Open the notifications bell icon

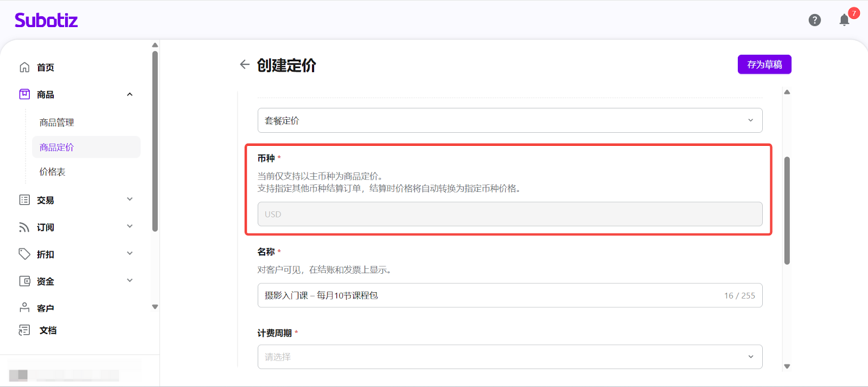(844, 20)
